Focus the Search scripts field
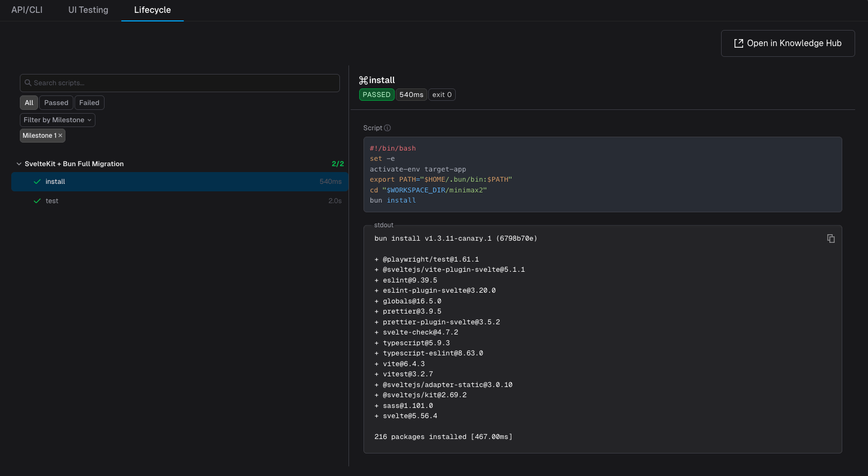Image resolution: width=868 pixels, height=476 pixels. click(180, 83)
